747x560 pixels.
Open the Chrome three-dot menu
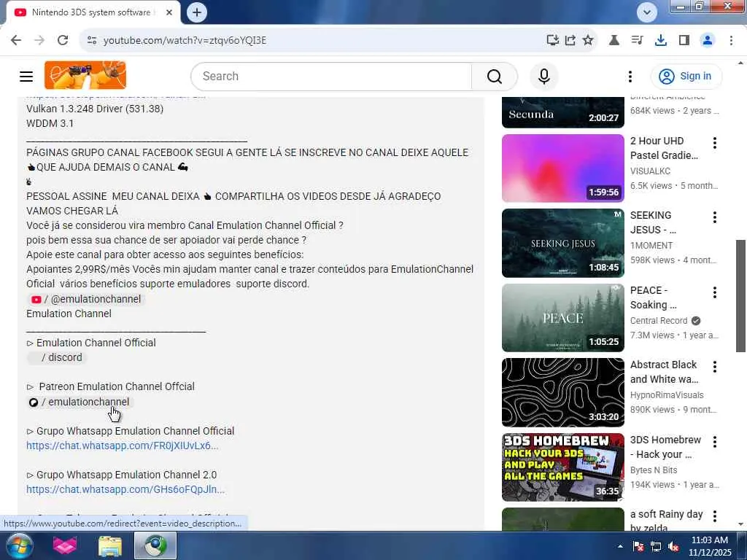tap(731, 41)
